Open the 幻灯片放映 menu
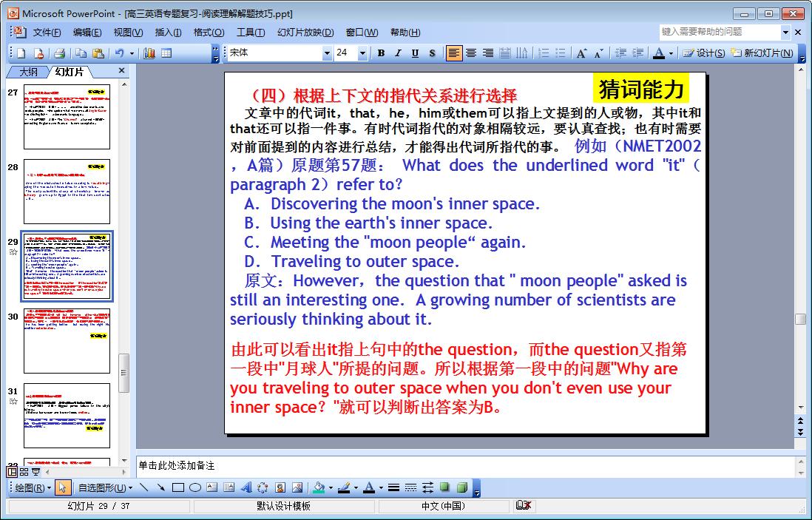This screenshot has width=812, height=520. [x=305, y=33]
